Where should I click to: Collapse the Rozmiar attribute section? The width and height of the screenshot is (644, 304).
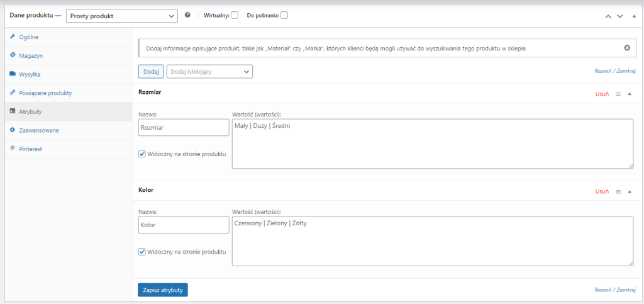coord(630,94)
